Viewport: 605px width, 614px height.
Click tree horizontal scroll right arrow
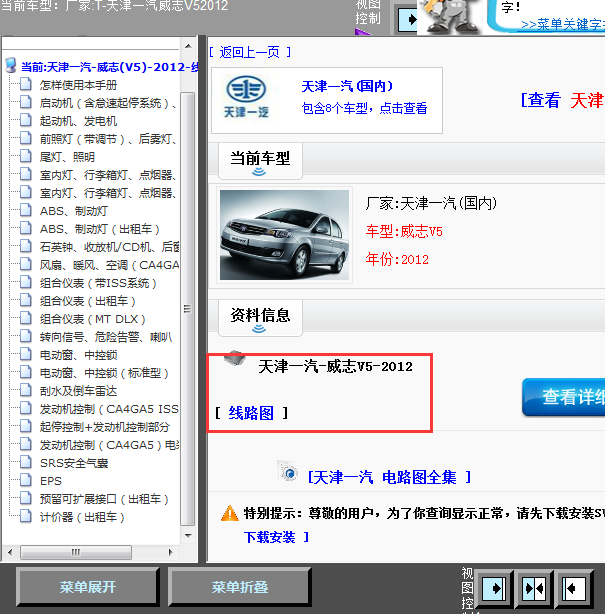170,553
